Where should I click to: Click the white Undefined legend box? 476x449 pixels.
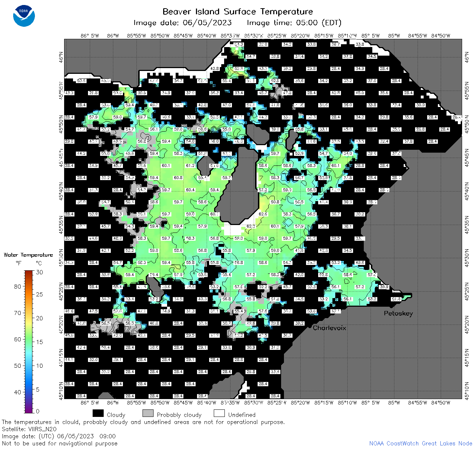click(219, 413)
